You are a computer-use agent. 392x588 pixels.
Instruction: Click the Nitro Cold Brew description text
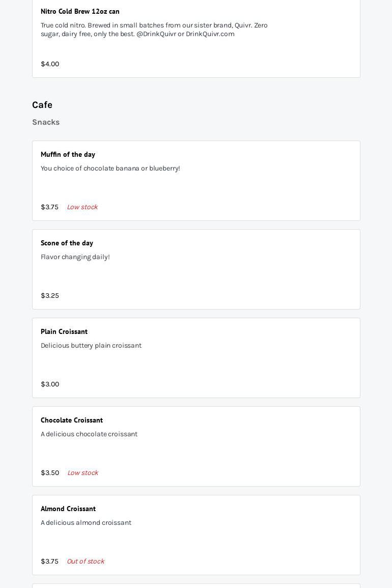coord(154,30)
